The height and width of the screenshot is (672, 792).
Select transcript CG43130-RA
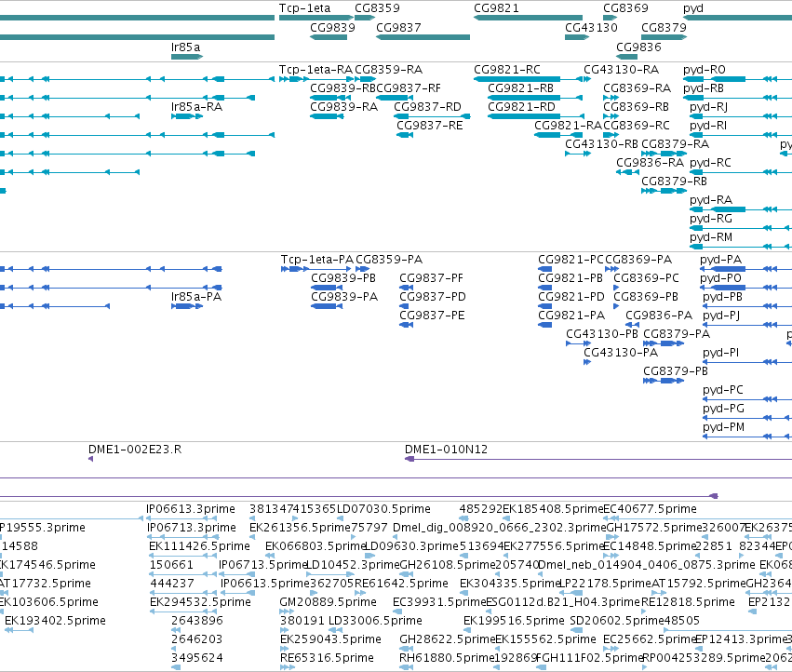click(622, 69)
